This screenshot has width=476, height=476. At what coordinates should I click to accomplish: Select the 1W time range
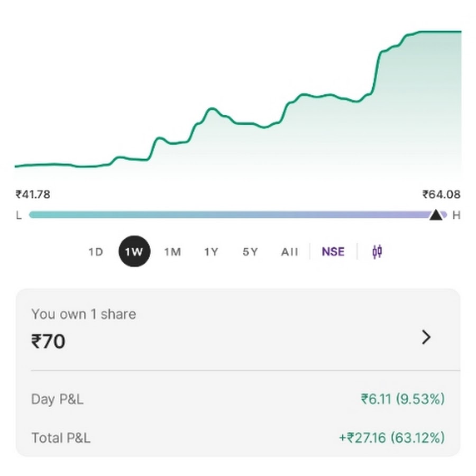[x=134, y=251]
